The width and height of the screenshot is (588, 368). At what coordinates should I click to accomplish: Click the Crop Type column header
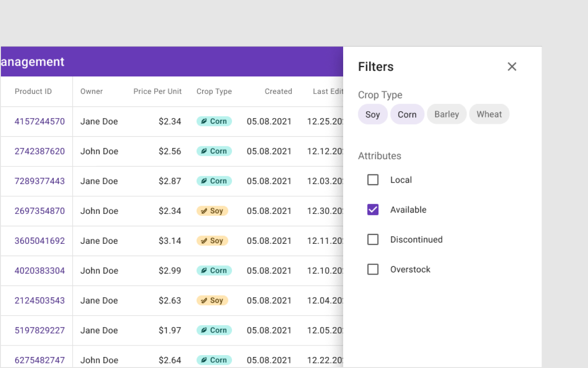[x=214, y=92]
